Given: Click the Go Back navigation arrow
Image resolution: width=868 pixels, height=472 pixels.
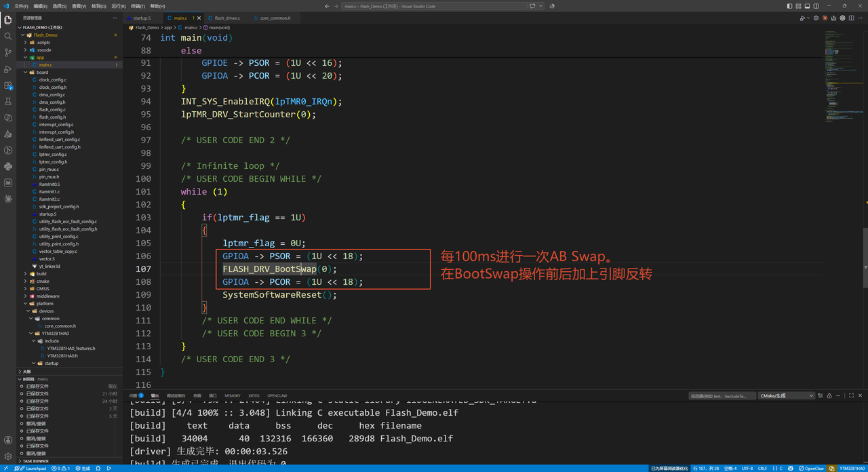Looking at the screenshot, I should pyautogui.click(x=327, y=5).
